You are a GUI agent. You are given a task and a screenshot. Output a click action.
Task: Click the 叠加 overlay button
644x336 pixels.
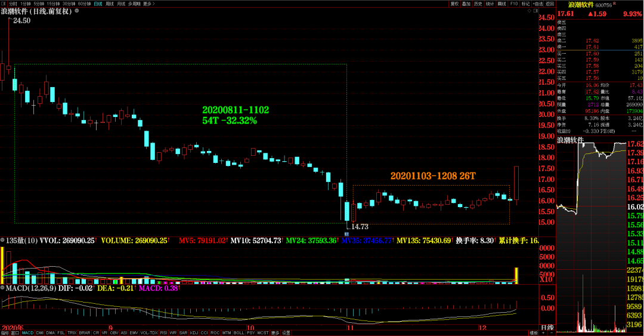click(x=466, y=4)
